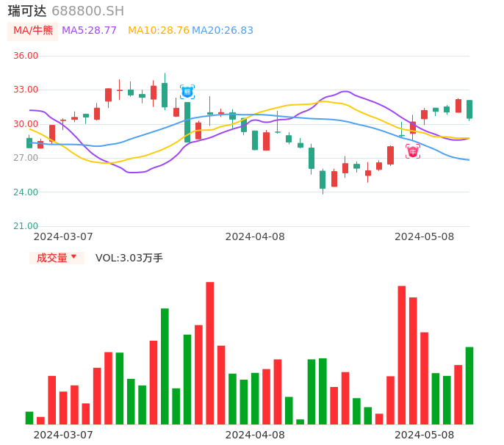Viewport: 504px width, 445px height.
Task: Click the blue bear signal marker icon
Action: [x=187, y=92]
